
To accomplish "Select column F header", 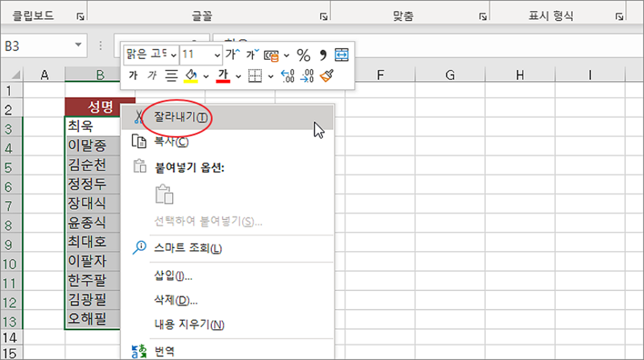I will point(380,75).
